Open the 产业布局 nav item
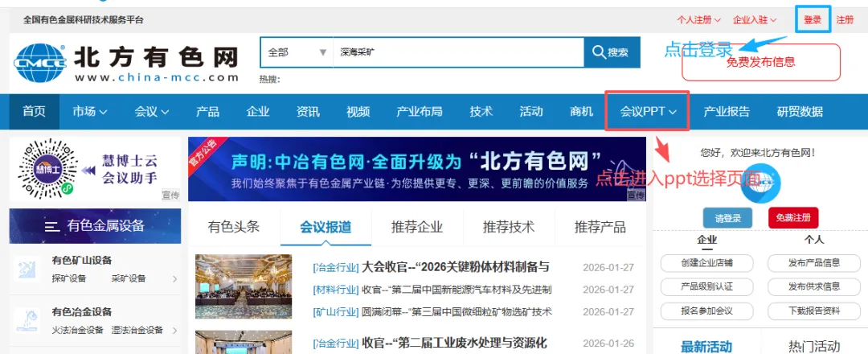Image resolution: width=868 pixels, height=354 pixels. [420, 111]
